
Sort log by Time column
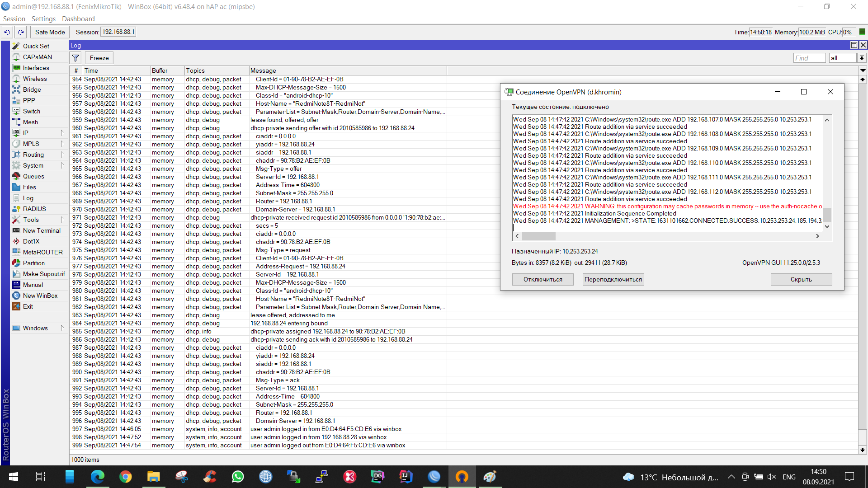coord(116,70)
